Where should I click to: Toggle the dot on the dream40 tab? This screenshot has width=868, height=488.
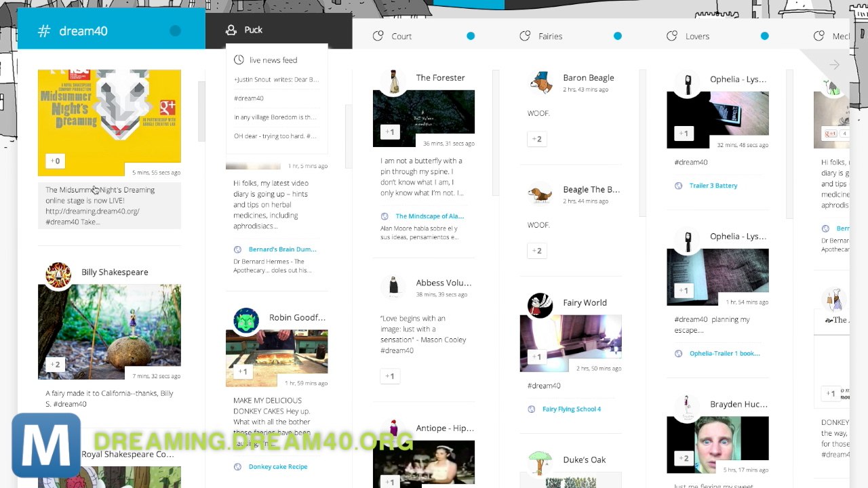click(176, 30)
